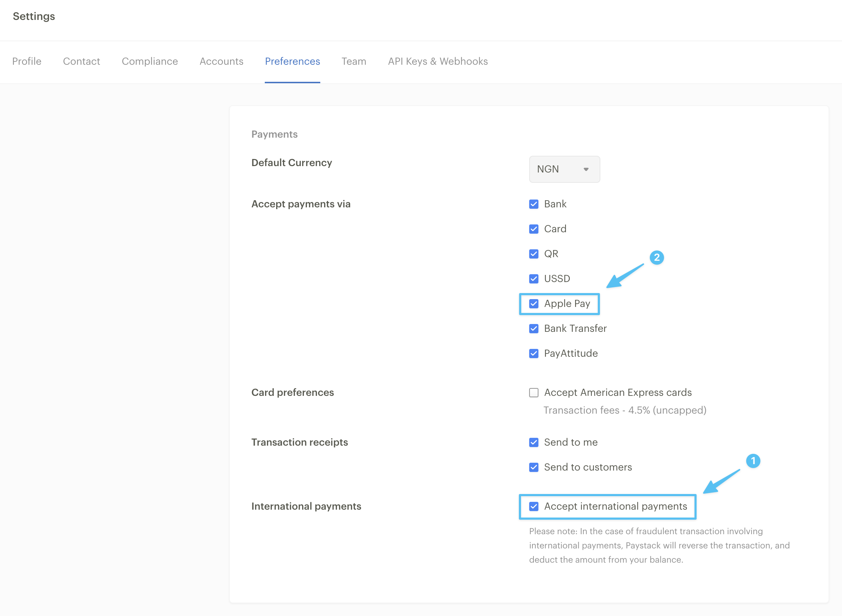842x616 pixels.
Task: Enable Accept American Express cards checkbox
Action: click(x=533, y=393)
